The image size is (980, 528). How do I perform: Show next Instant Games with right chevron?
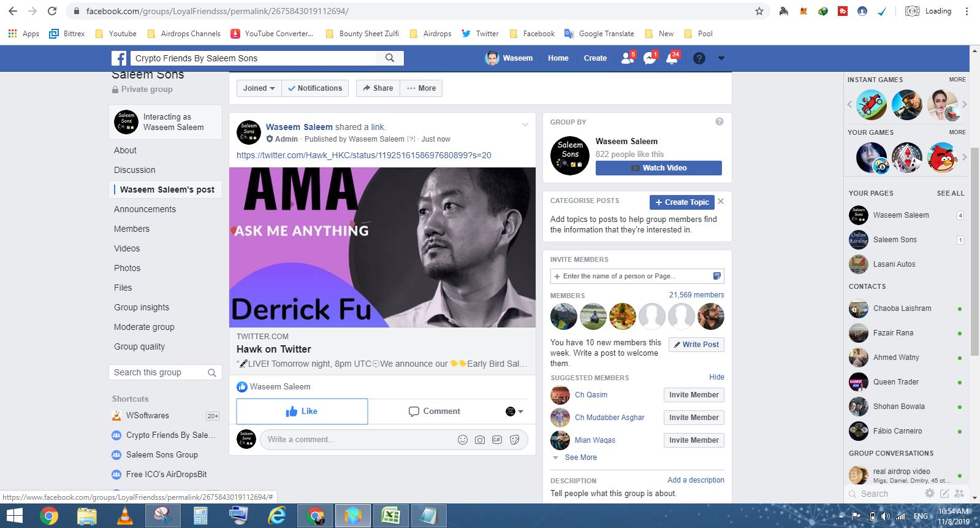(964, 104)
